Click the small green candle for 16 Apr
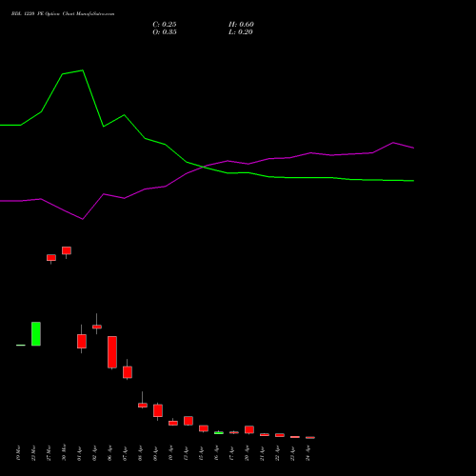Image resolution: width=476 pixels, height=476 pixels. click(219, 432)
